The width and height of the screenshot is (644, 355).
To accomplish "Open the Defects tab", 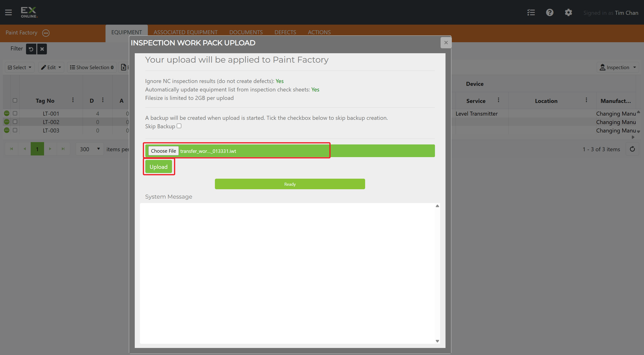I will (285, 32).
